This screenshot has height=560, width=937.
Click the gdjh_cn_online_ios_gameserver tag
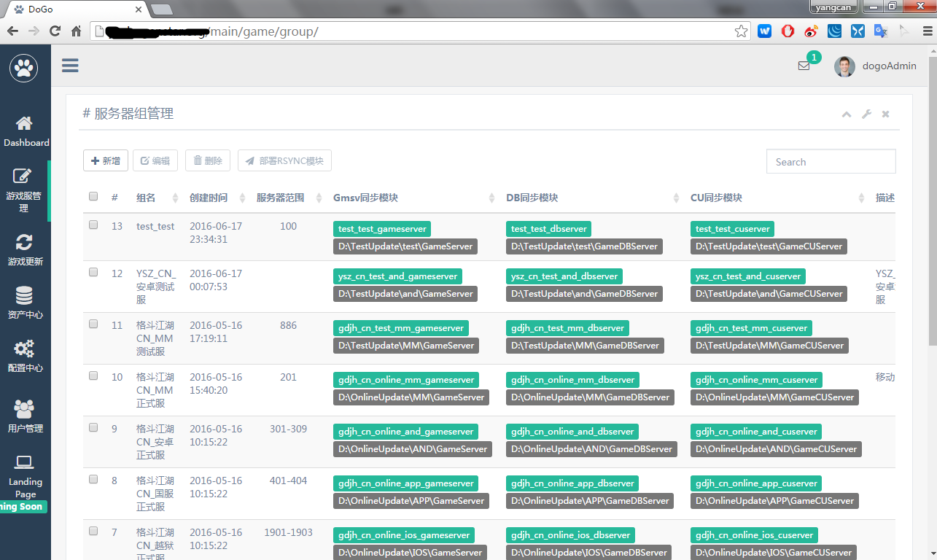pos(404,535)
